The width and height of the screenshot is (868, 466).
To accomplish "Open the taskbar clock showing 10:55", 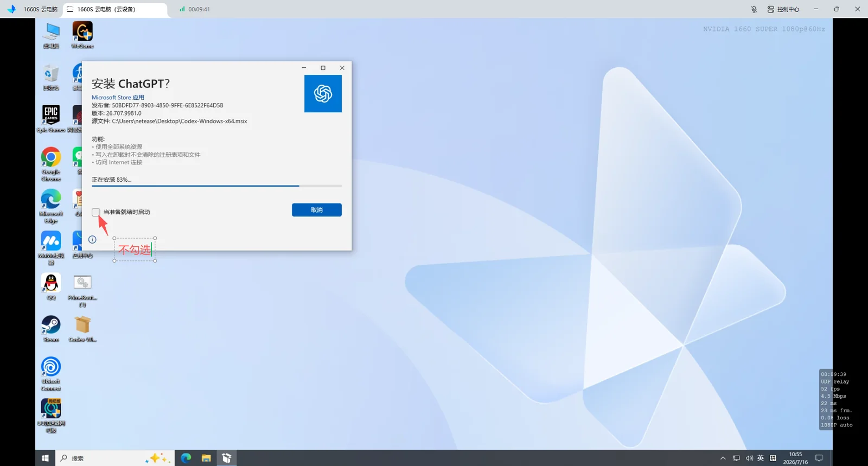I will 795,458.
